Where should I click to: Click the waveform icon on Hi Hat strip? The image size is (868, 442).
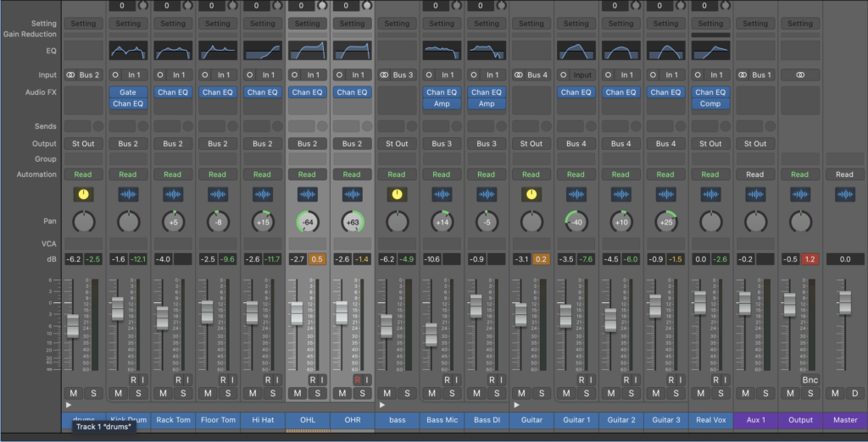coord(263,194)
